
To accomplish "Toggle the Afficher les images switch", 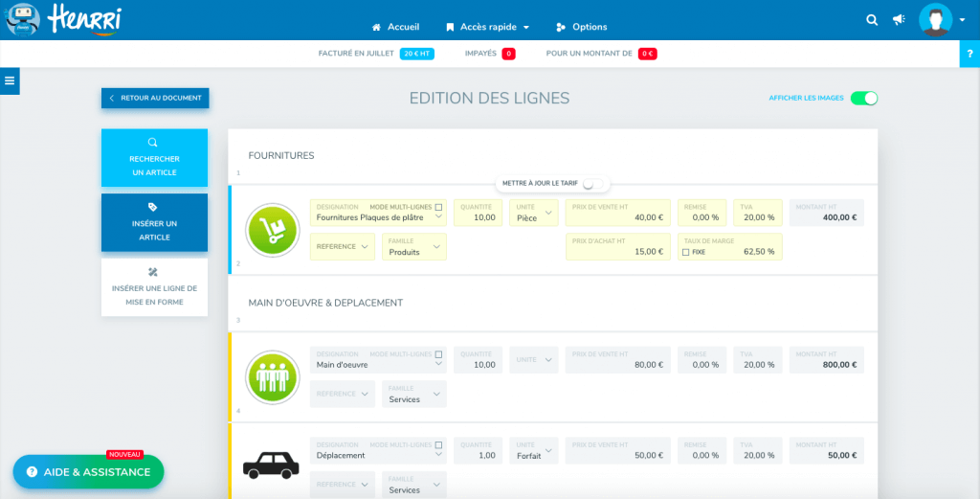I will 863,98.
